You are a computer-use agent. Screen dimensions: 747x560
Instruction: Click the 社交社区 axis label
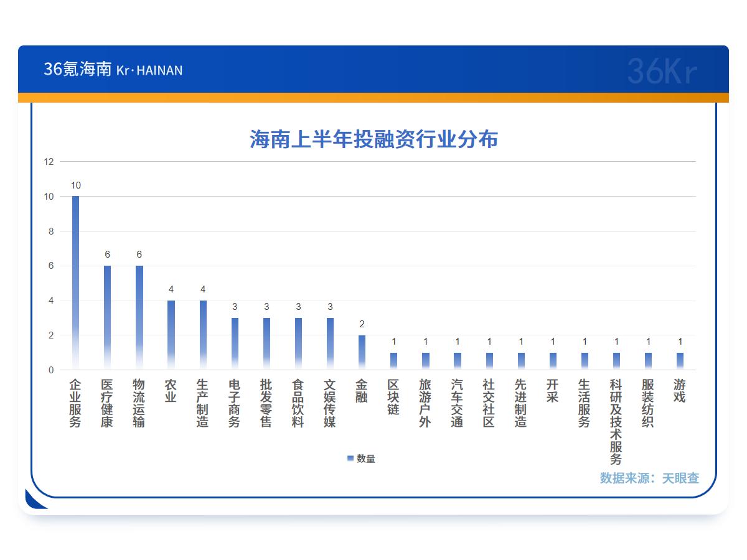(x=489, y=403)
